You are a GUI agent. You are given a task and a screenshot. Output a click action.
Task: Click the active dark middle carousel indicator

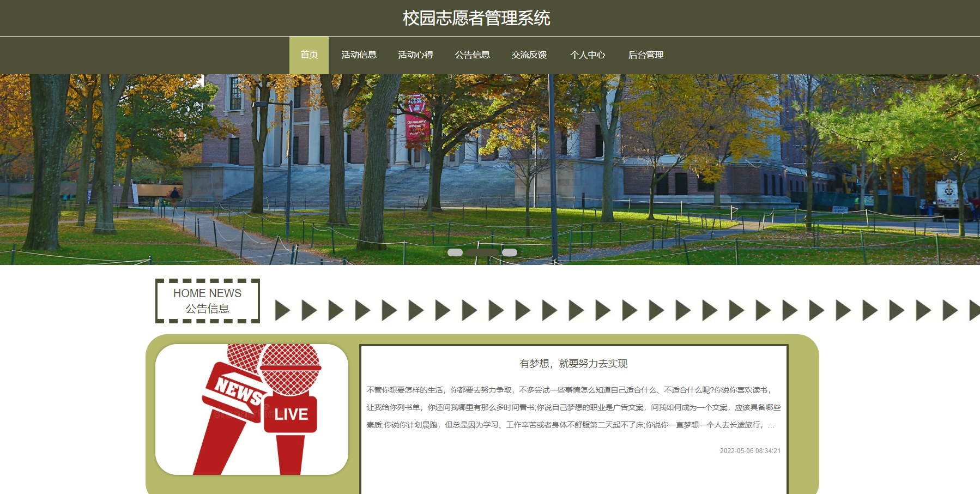click(x=482, y=252)
